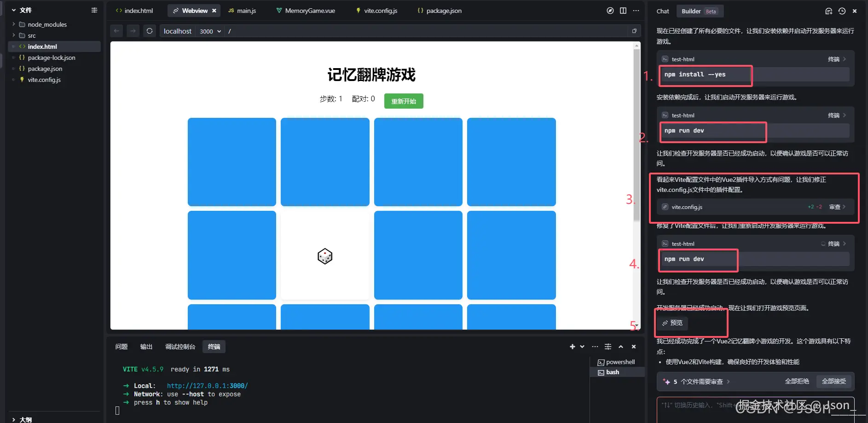Select the 终端 terminal tab
868x423 pixels.
click(x=214, y=347)
